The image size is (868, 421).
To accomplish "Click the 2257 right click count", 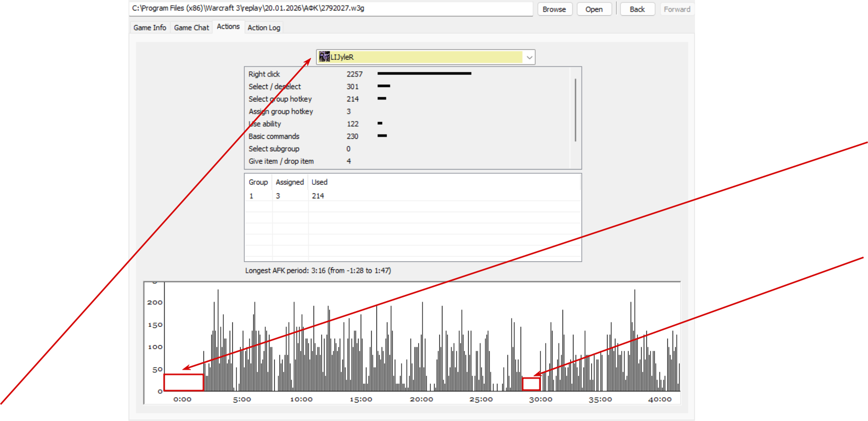I will click(x=354, y=74).
